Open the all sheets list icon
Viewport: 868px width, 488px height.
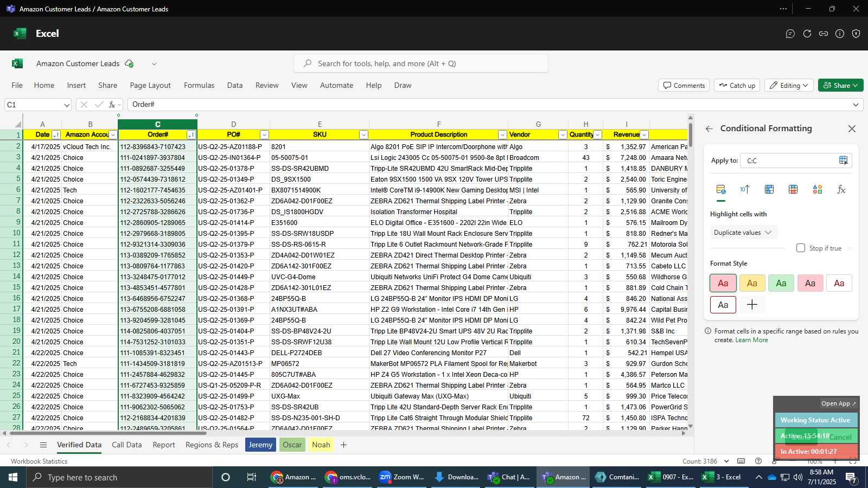(x=43, y=445)
